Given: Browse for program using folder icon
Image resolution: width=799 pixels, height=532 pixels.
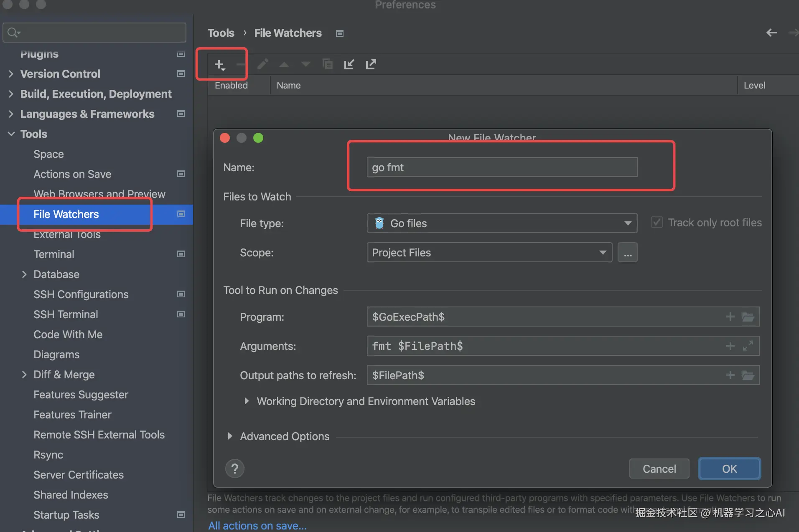Looking at the screenshot, I should tap(748, 317).
